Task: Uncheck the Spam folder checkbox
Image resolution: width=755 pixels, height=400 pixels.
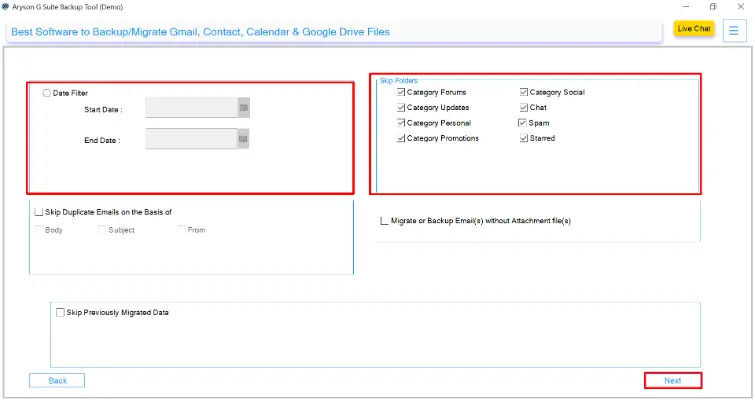Action: click(522, 123)
